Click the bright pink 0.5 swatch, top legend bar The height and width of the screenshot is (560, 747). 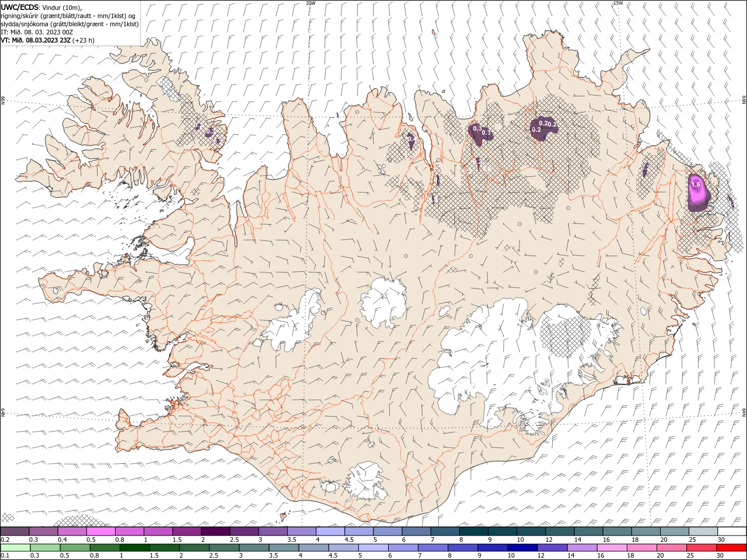(x=100, y=531)
